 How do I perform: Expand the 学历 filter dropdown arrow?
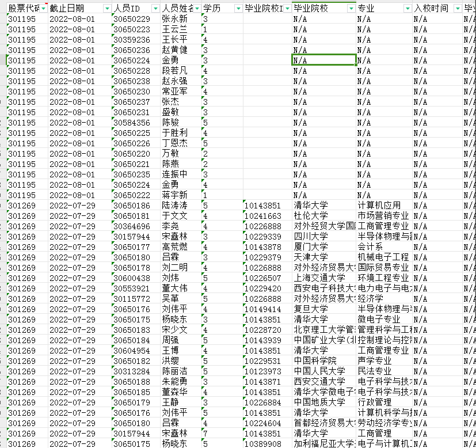(238, 9)
